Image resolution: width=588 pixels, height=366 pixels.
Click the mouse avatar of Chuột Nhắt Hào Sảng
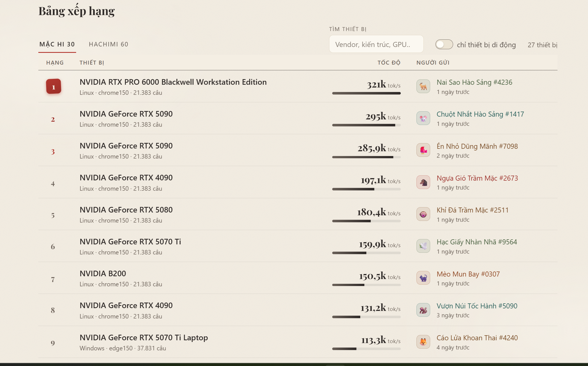[x=423, y=118]
